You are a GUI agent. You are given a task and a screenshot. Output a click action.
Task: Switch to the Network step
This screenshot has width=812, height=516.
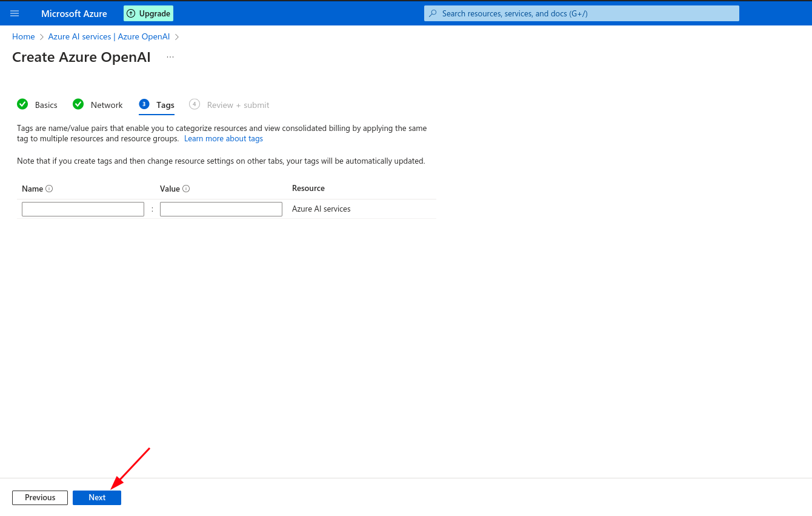pos(107,105)
